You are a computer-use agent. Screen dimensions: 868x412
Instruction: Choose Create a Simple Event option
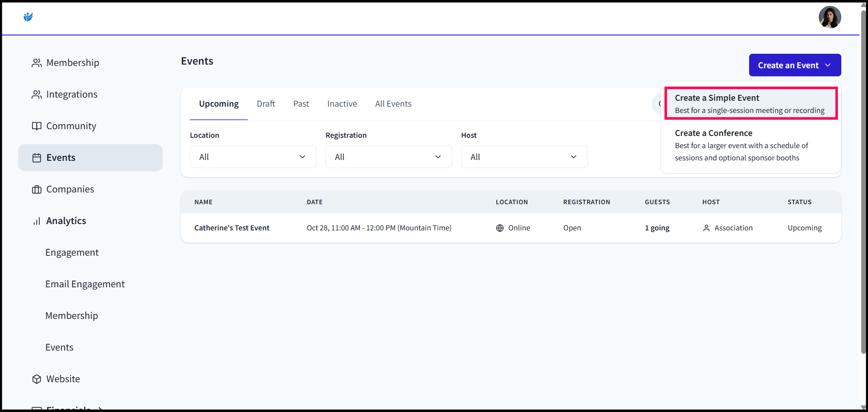[751, 103]
